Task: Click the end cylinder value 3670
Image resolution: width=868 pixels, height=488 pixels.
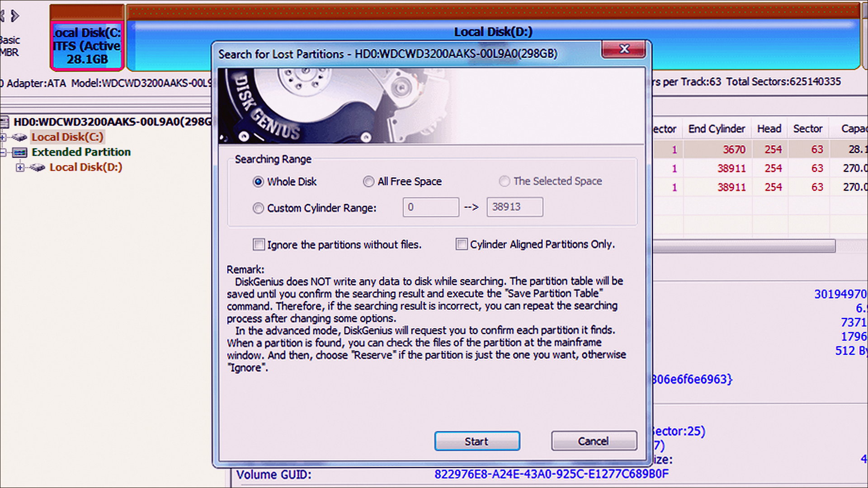Action: 734,150
